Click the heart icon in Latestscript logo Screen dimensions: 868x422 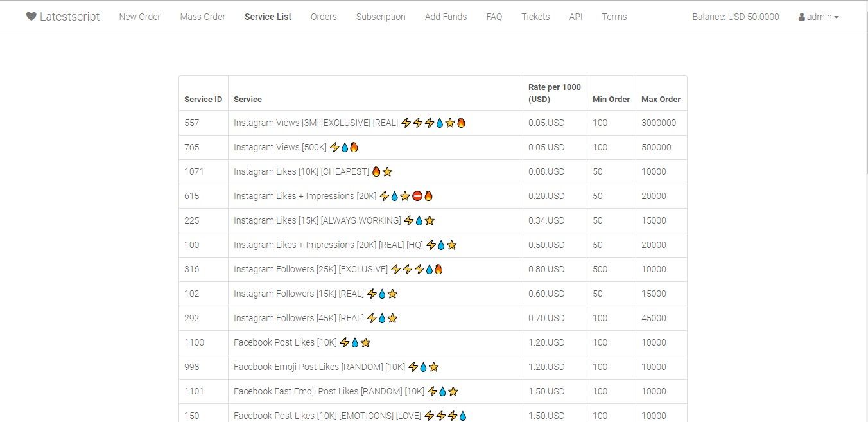pyautogui.click(x=31, y=16)
